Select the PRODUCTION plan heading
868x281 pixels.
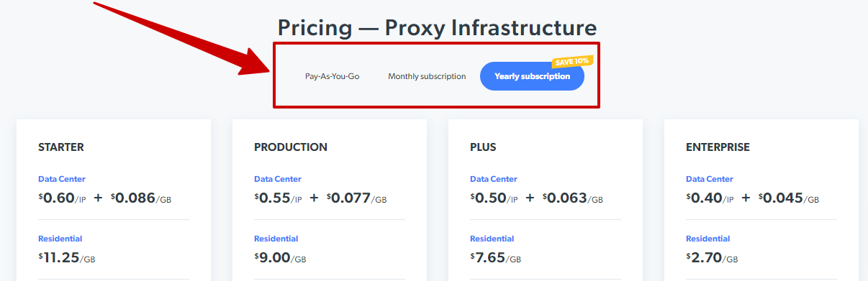(x=291, y=147)
